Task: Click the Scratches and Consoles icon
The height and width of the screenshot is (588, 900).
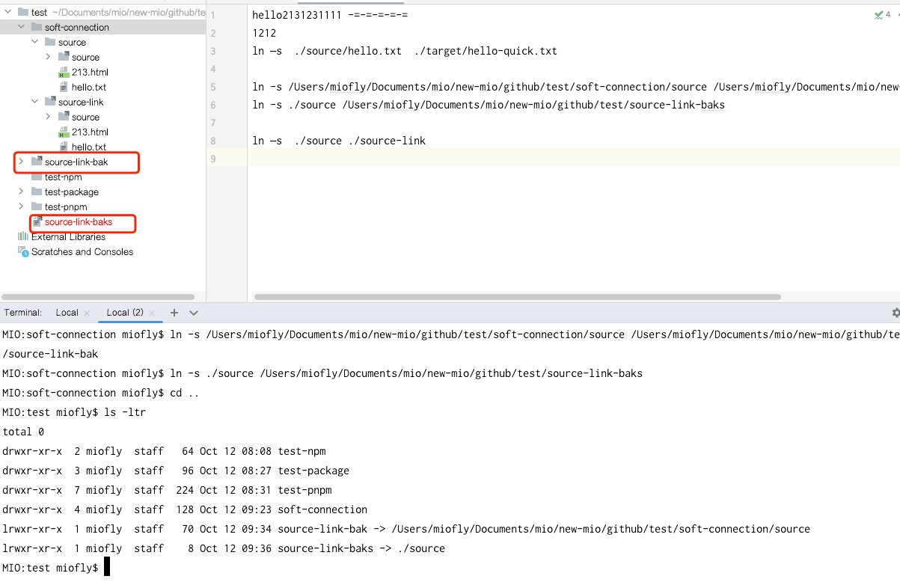Action: [23, 251]
